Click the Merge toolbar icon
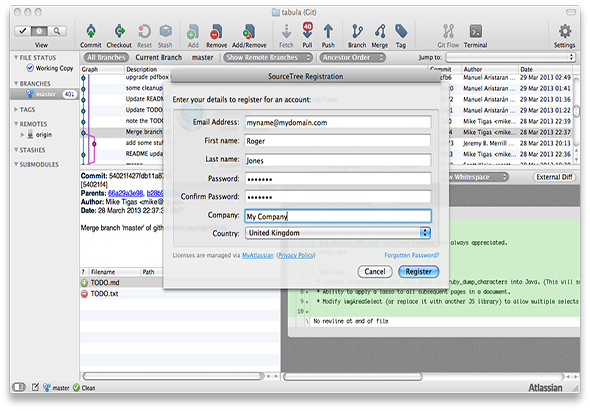 click(x=380, y=32)
